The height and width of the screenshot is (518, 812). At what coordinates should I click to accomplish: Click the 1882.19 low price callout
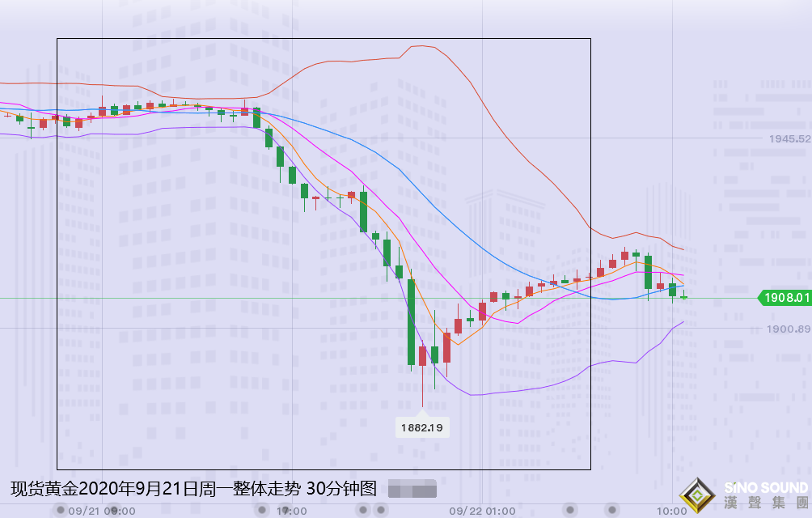point(422,427)
